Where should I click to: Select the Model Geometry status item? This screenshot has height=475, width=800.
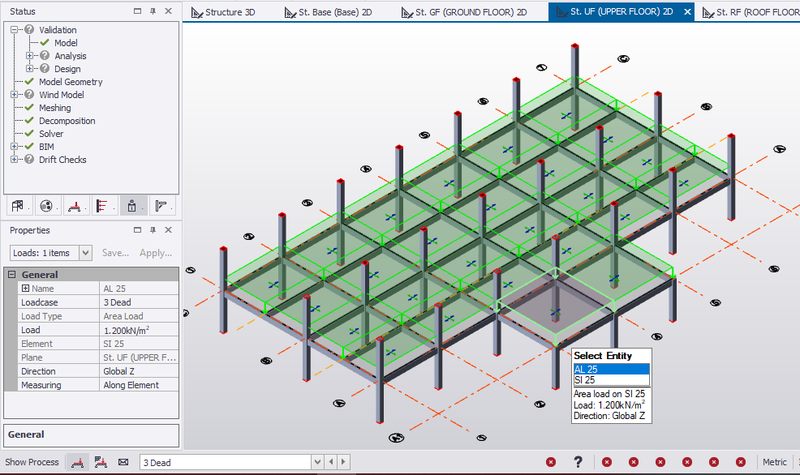tap(70, 82)
